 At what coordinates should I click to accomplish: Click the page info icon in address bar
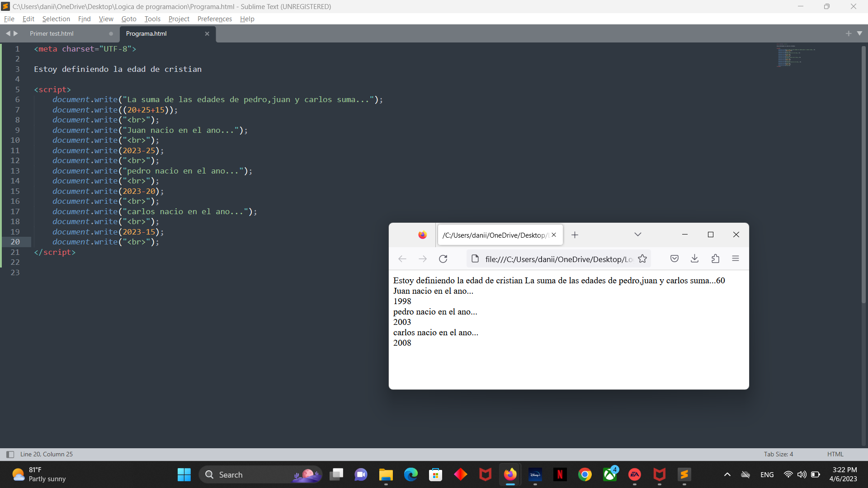point(475,259)
